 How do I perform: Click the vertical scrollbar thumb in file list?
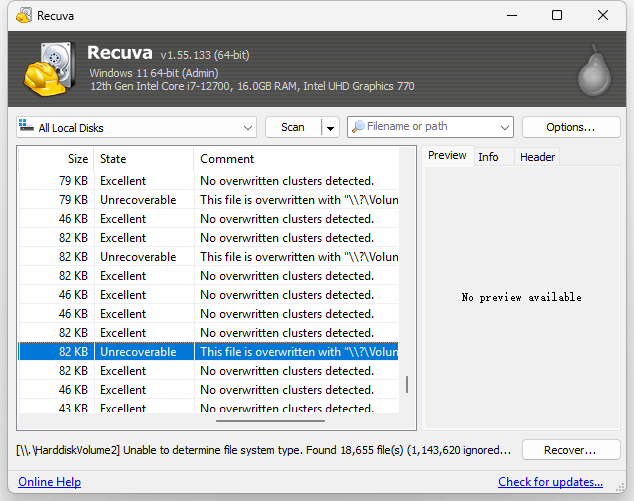point(407,384)
